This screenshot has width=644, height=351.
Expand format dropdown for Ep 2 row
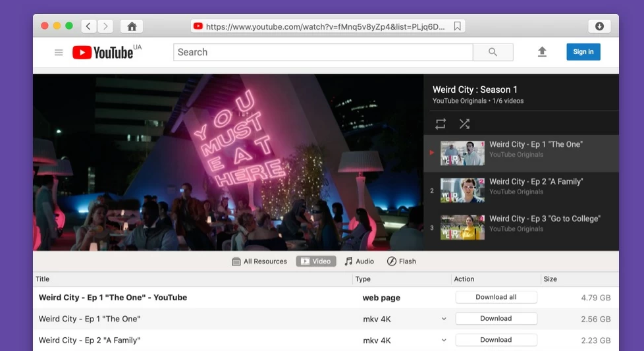444,340
